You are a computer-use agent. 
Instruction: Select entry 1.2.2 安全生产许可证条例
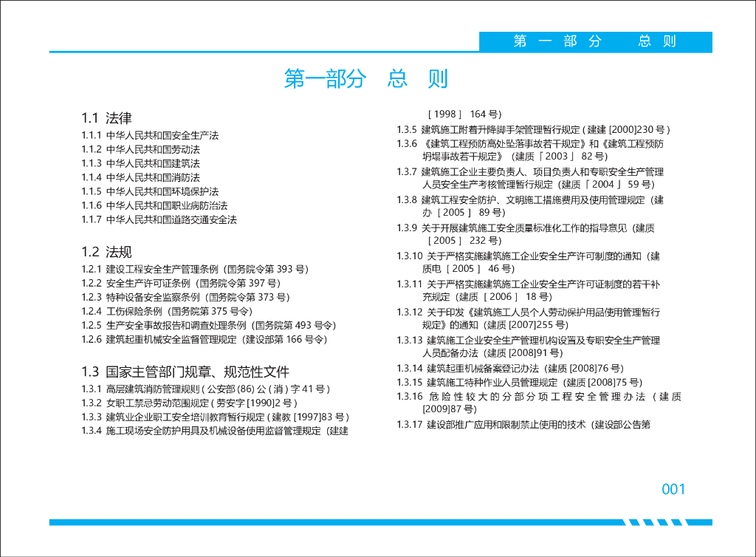[180, 284]
